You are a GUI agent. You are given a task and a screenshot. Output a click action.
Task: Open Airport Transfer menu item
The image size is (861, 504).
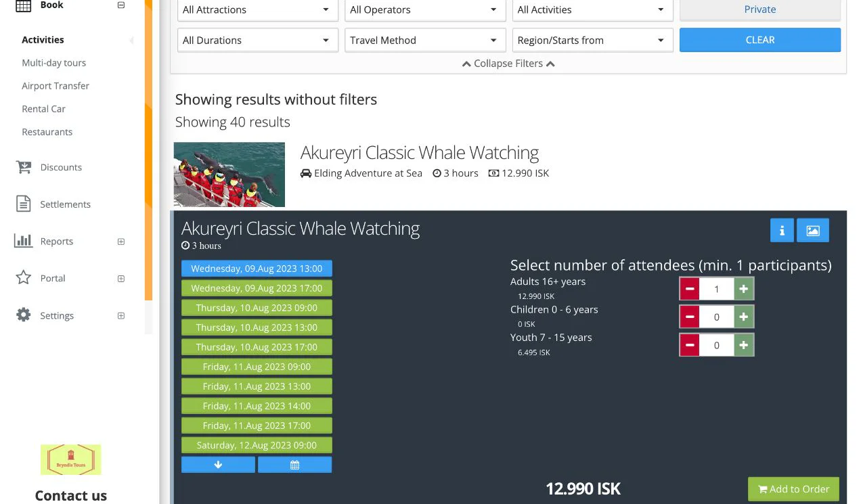click(x=56, y=86)
